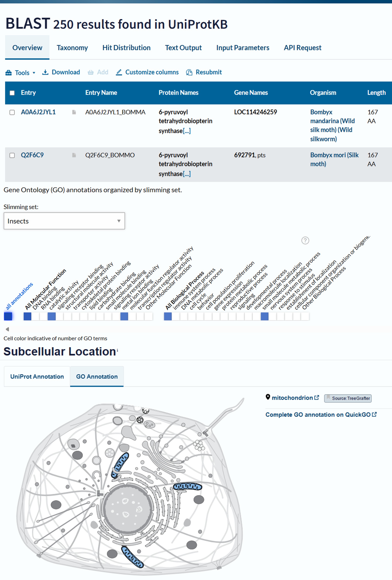Switch to the Overview tab

pyautogui.click(x=27, y=48)
